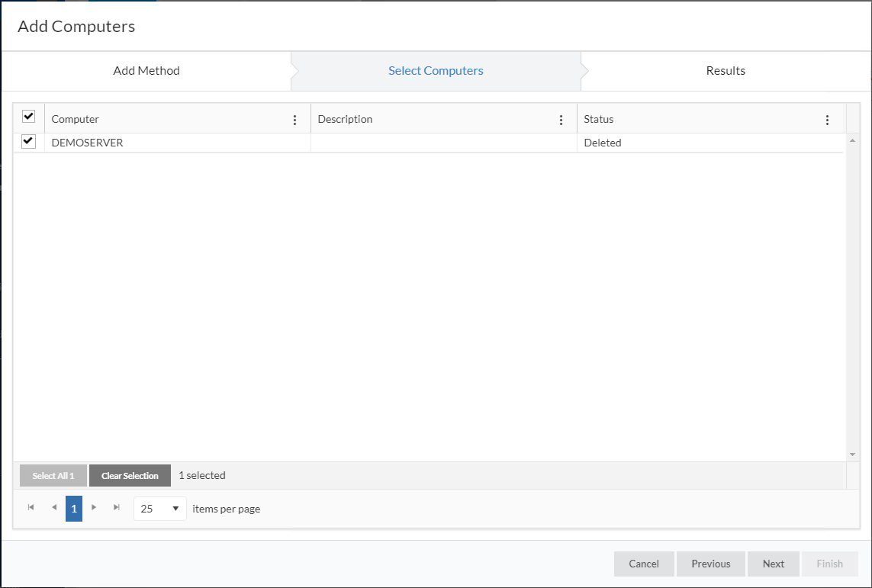Click the scrollbar down arrow
The height and width of the screenshot is (588, 872).
point(852,455)
